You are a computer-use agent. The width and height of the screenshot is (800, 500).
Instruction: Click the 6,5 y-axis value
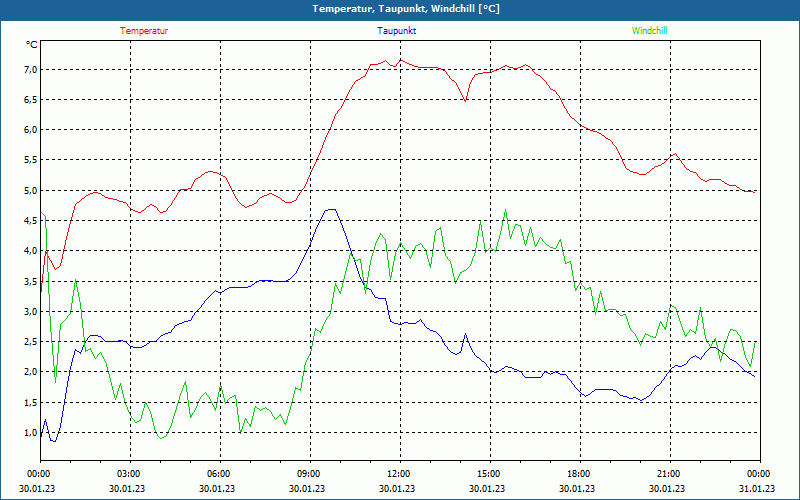(31, 99)
